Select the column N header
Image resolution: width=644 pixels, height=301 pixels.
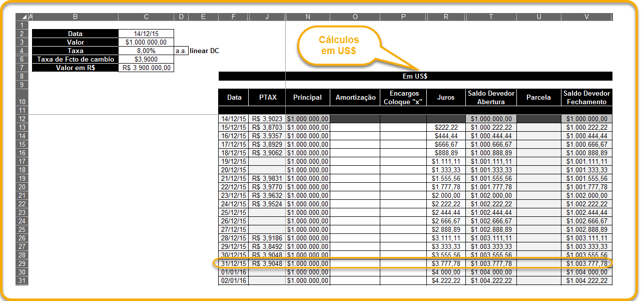point(308,17)
